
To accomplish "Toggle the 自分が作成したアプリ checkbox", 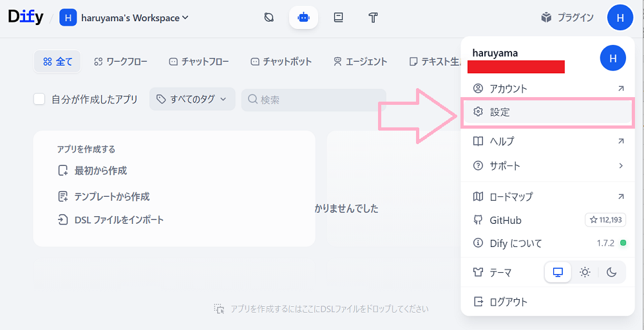I will (x=39, y=99).
